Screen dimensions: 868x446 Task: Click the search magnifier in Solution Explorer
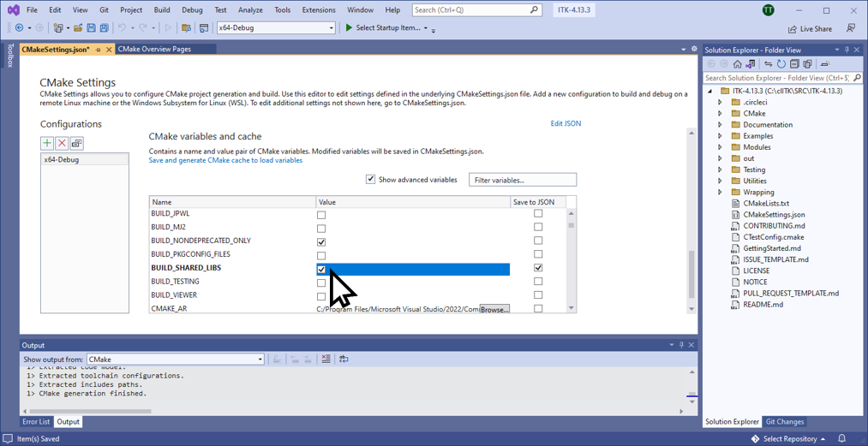[x=857, y=78]
